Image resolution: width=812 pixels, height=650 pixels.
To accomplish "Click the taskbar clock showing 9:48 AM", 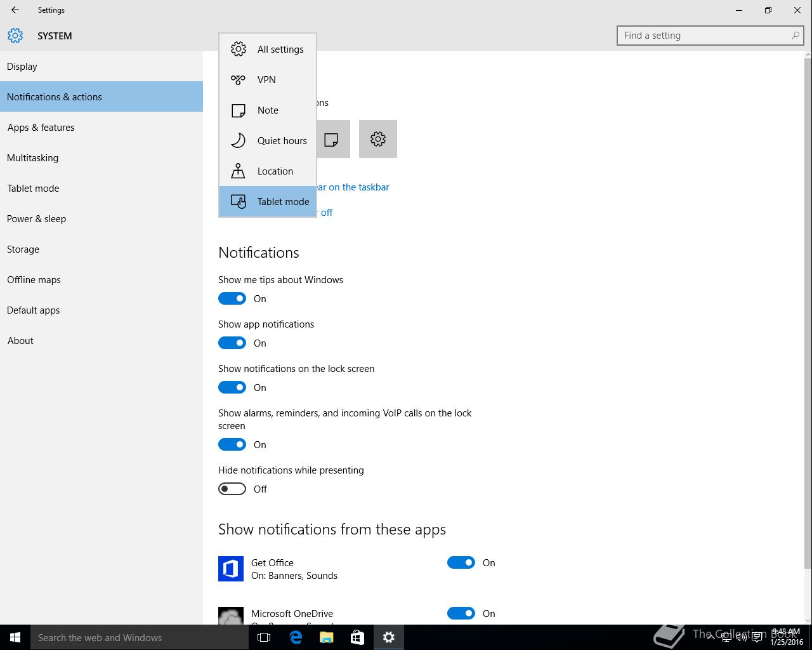I will 787,637.
